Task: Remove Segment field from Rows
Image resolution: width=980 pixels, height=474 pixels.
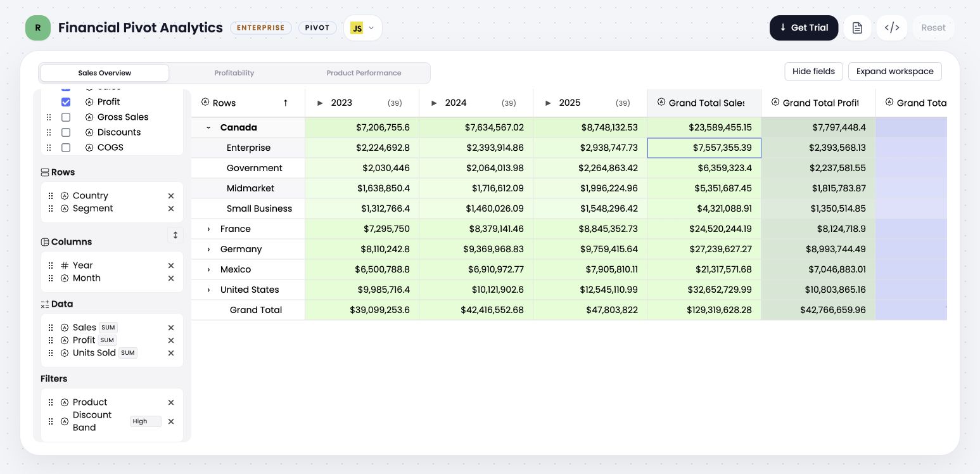Action: point(171,208)
